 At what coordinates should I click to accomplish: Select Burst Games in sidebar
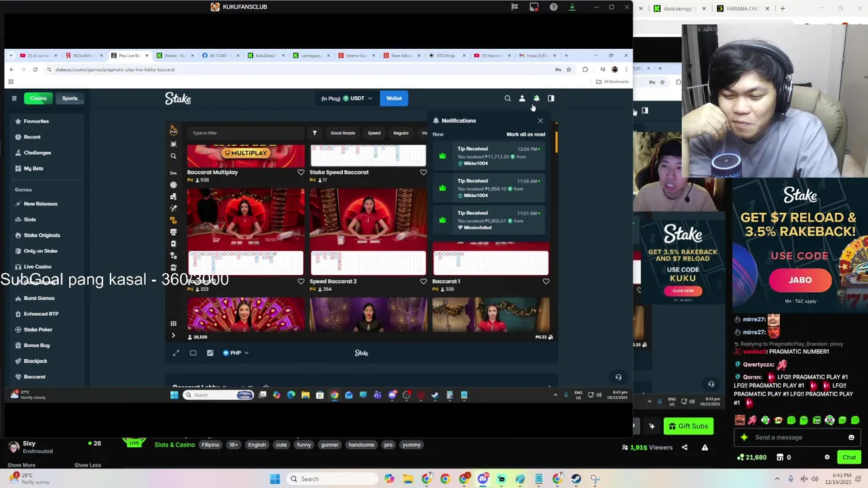click(x=39, y=298)
